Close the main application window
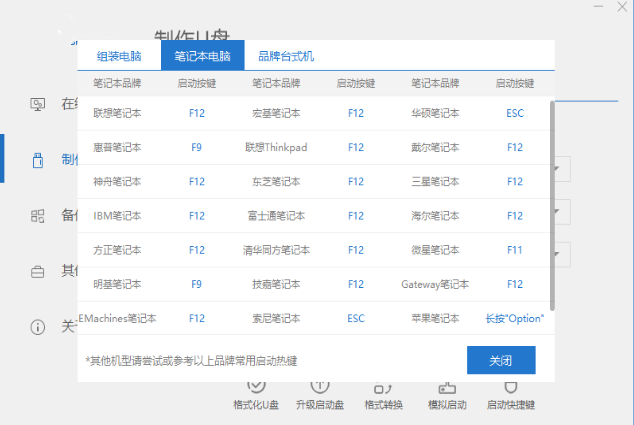This screenshot has width=634, height=425. (x=622, y=6)
